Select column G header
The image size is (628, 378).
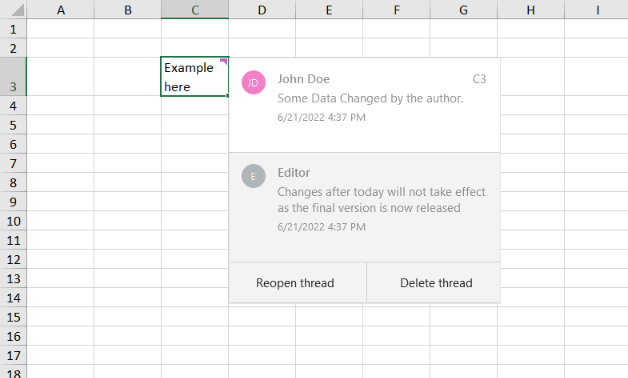tap(463, 10)
